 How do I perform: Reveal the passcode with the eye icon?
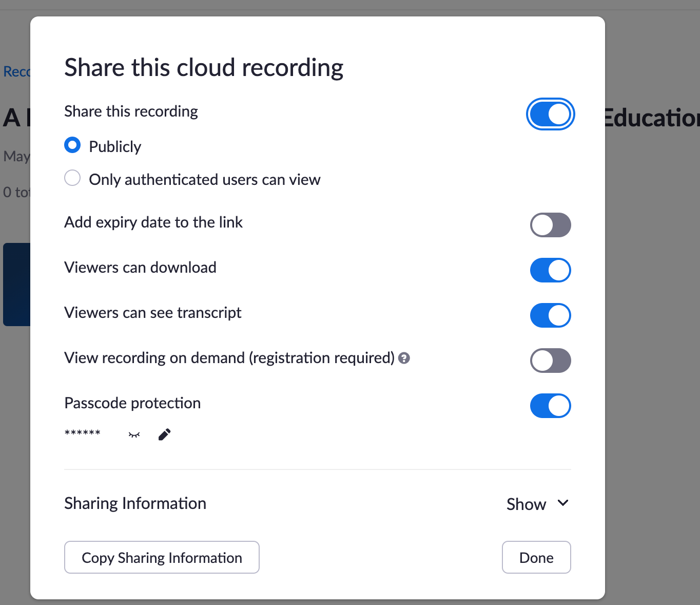134,435
